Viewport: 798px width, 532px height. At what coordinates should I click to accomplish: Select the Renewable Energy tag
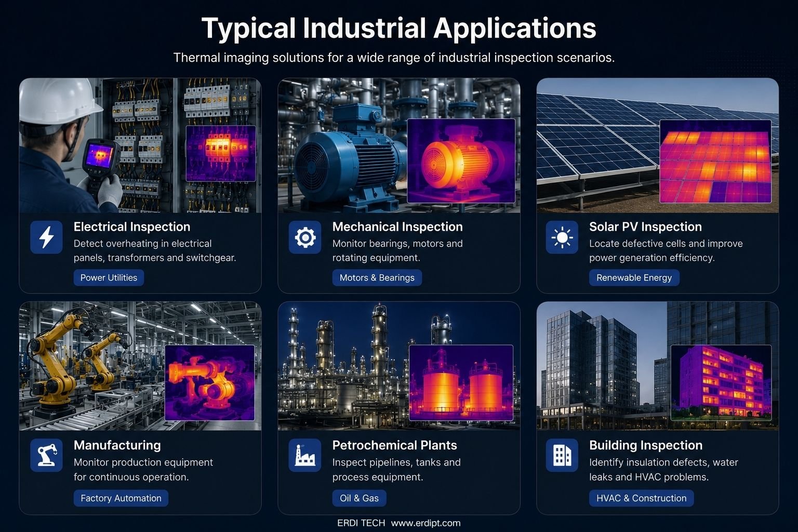coord(634,277)
